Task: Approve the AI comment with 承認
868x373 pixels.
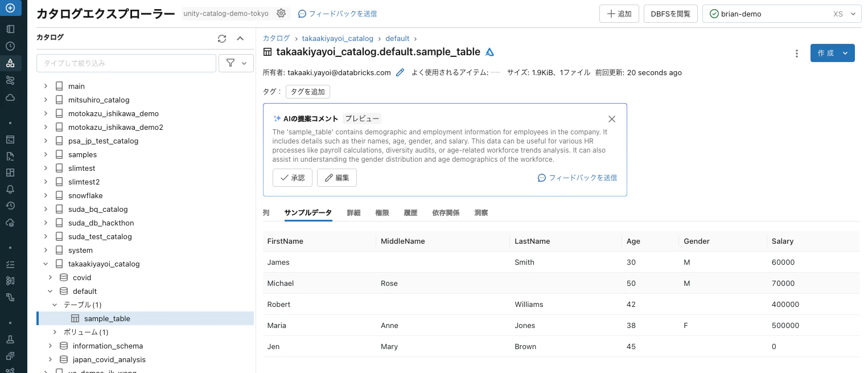Action: tap(293, 178)
